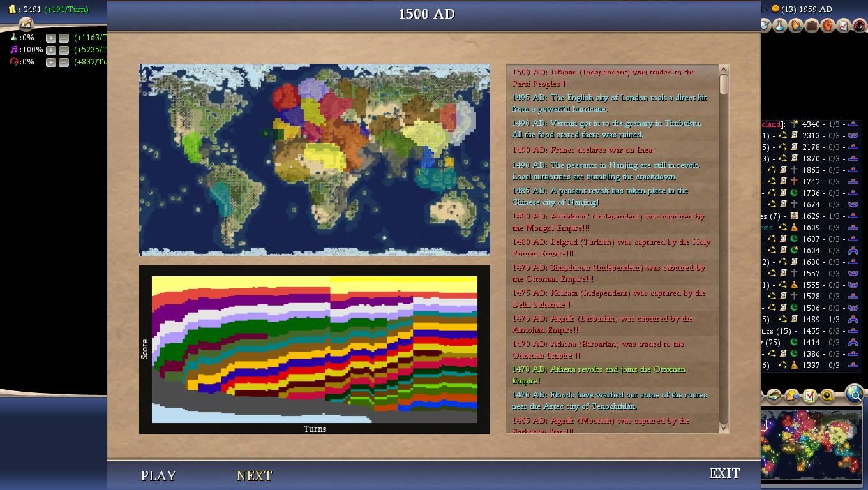Open the technology advisor flask icon
This screenshot has width=868, height=490.
780,26
